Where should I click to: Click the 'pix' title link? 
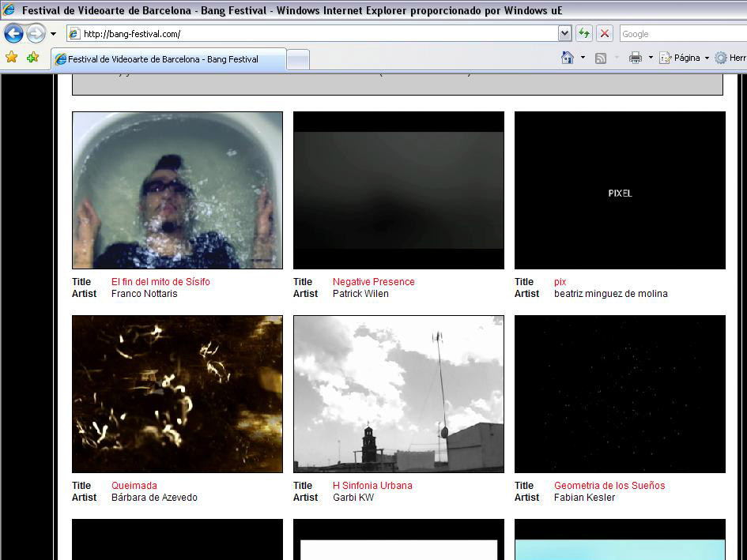coord(560,282)
